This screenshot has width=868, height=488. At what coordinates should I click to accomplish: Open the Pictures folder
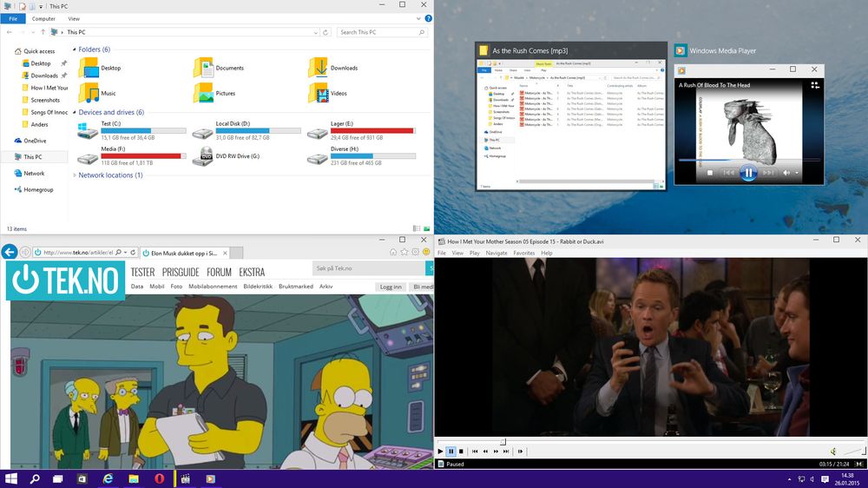(x=214, y=93)
